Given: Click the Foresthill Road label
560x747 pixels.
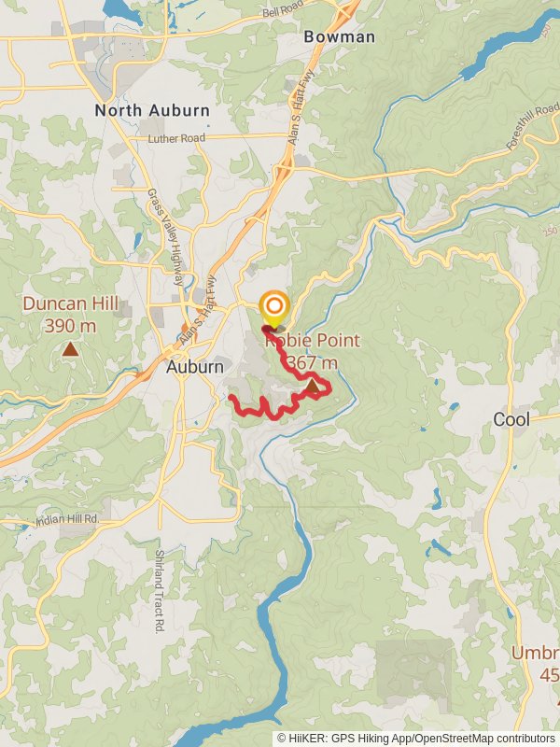Looking at the screenshot, I should coord(532,126).
